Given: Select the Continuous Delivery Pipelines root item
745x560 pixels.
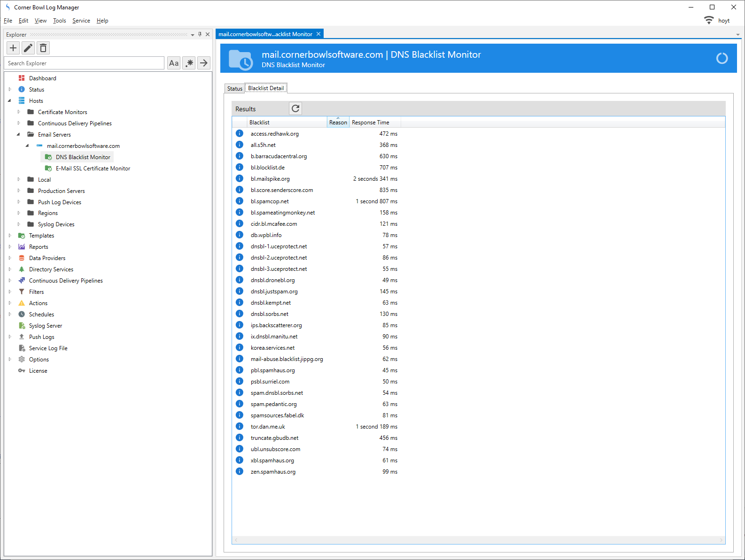Looking at the screenshot, I should click(x=66, y=280).
